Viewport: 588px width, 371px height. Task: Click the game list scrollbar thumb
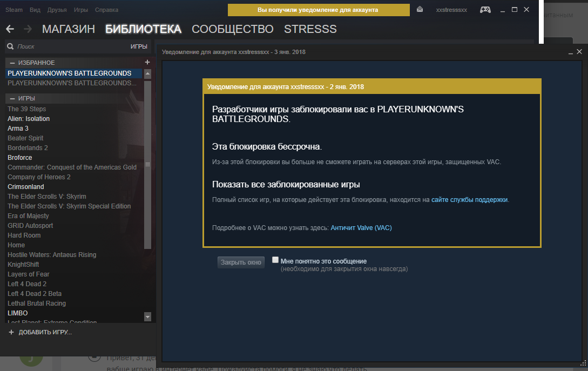(x=148, y=164)
